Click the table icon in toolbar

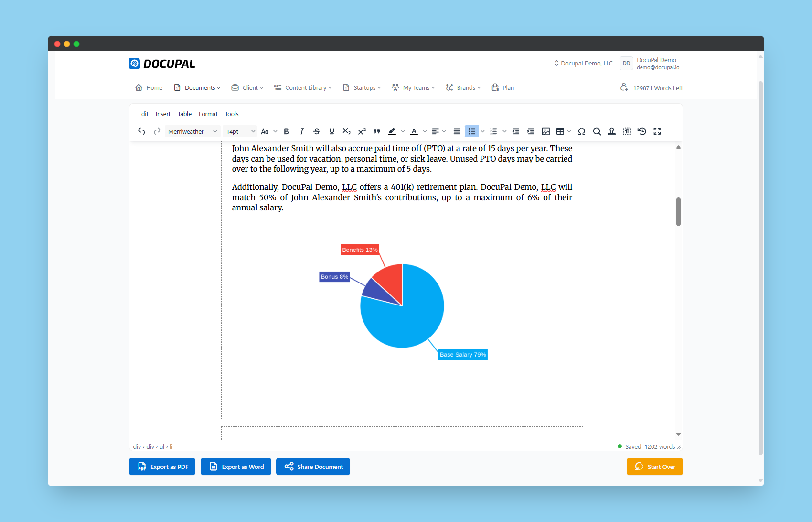pos(560,131)
